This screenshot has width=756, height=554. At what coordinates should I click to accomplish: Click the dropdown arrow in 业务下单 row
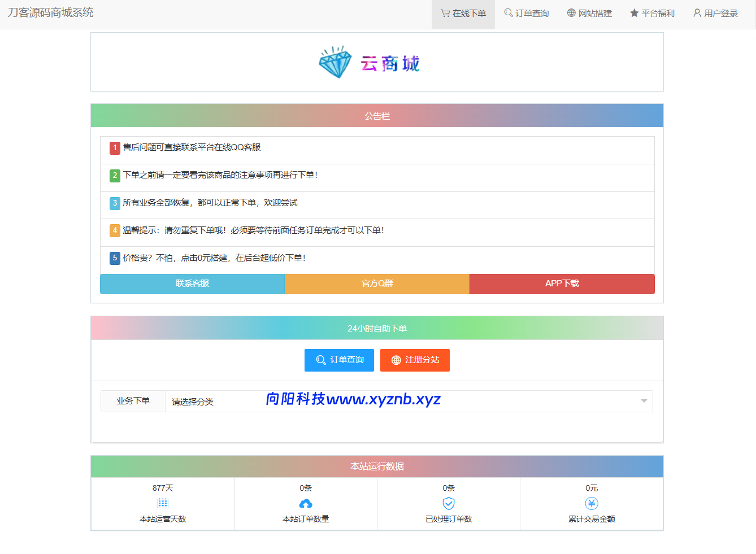tap(644, 402)
